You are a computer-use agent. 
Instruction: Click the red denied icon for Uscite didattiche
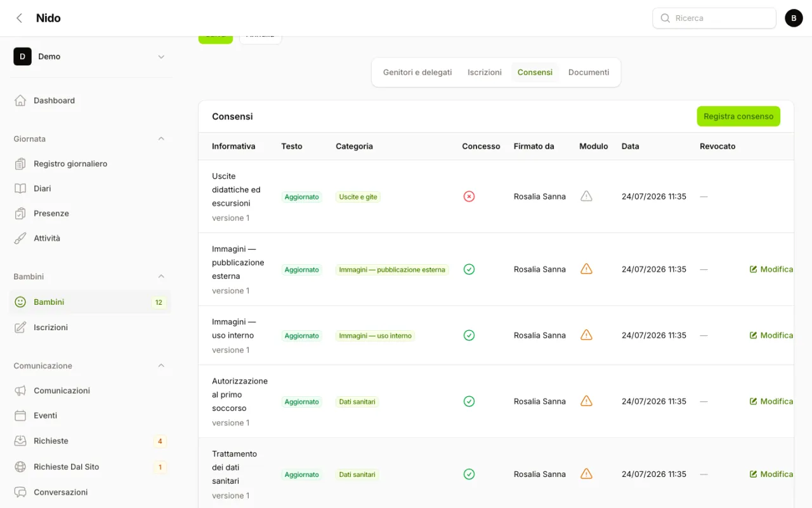[469, 196]
